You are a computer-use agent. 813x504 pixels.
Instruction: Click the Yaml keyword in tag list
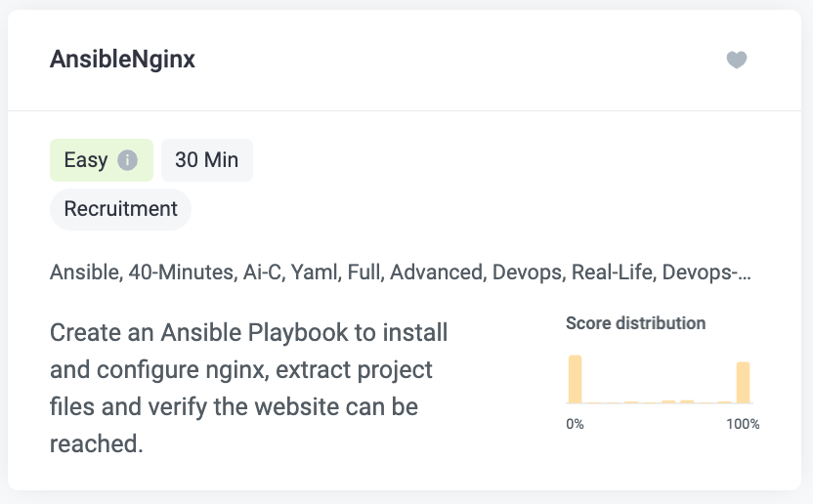pos(314,273)
